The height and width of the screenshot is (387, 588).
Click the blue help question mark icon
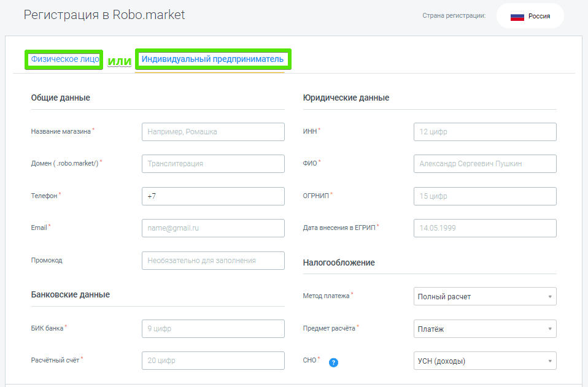[333, 362]
